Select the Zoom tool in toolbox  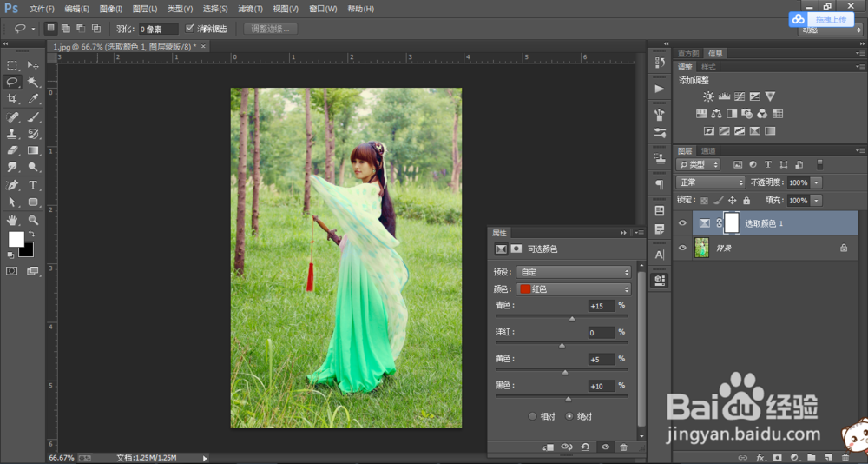click(x=33, y=220)
